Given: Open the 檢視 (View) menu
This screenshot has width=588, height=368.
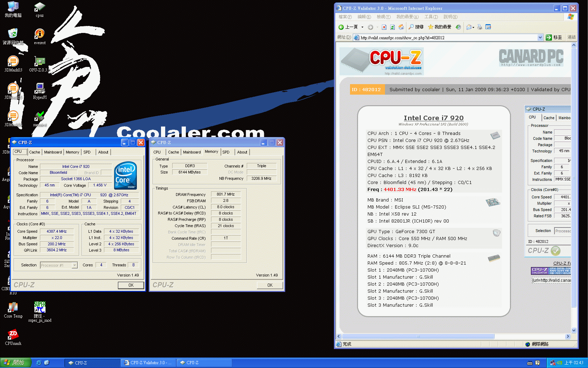Looking at the screenshot, I should pyautogui.click(x=383, y=17).
